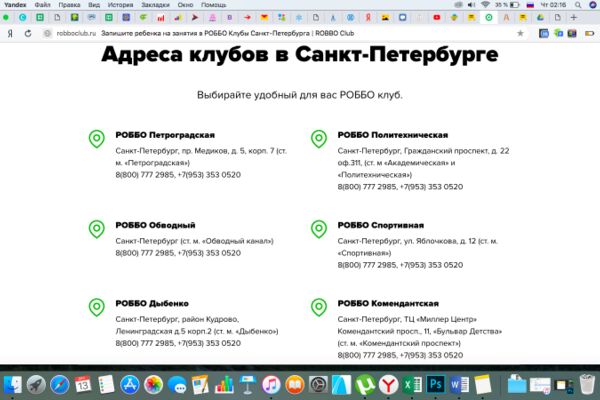Open iBooks from the dock

[x=295, y=384]
